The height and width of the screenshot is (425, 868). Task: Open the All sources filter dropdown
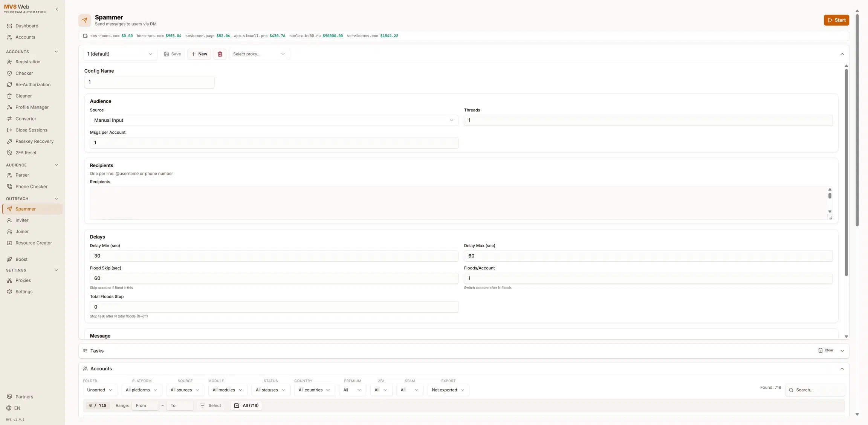tap(185, 390)
